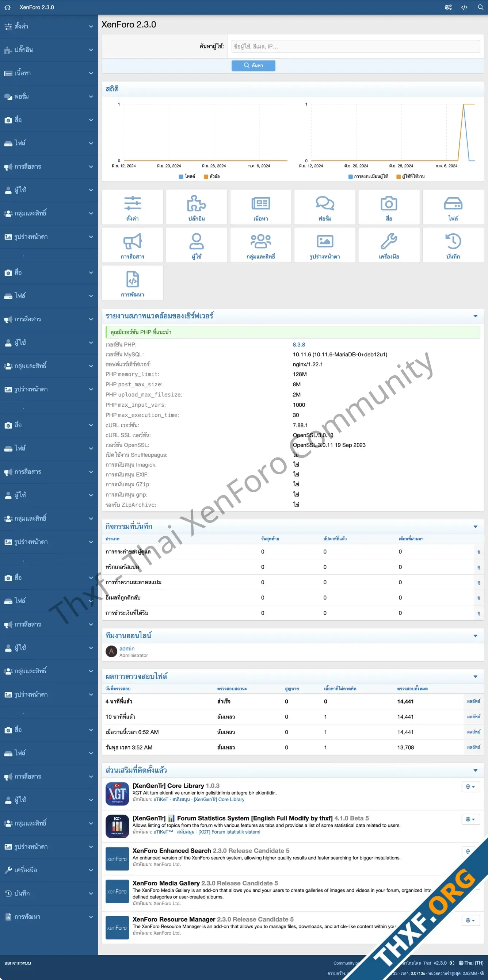The height and width of the screenshot is (980, 488).
Task: Click the admin user avatar
Action: coord(111,651)
